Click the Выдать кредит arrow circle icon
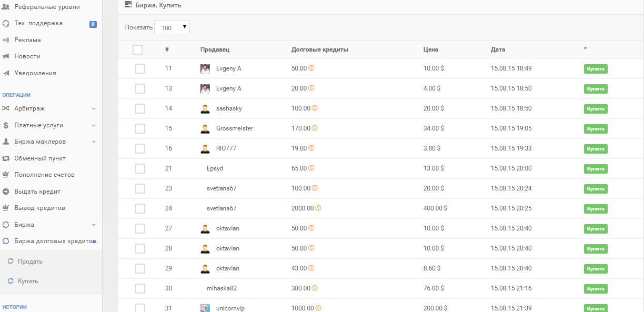Image resolution: width=644 pixels, height=312 pixels. pos(6,192)
